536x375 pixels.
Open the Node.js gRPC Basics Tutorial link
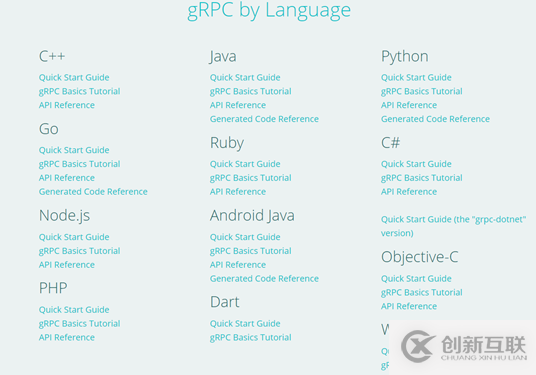point(80,251)
